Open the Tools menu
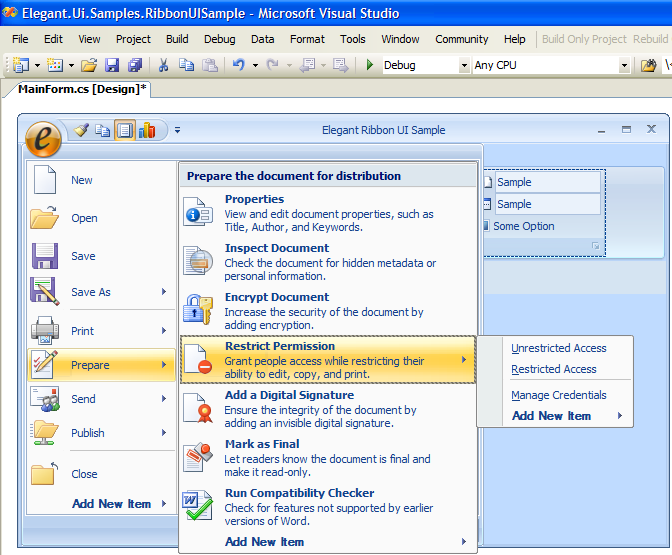This screenshot has width=672, height=555. [353, 39]
